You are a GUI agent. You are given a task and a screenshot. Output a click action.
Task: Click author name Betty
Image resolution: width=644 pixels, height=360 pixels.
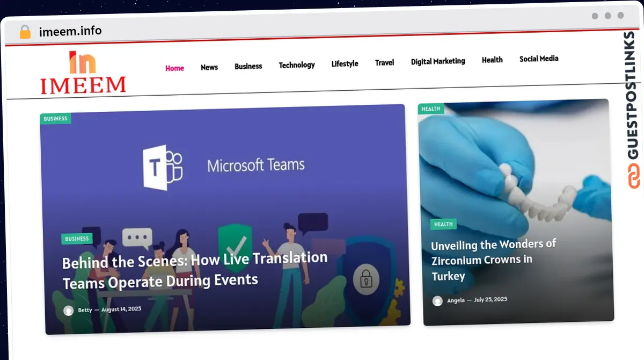pyautogui.click(x=85, y=310)
